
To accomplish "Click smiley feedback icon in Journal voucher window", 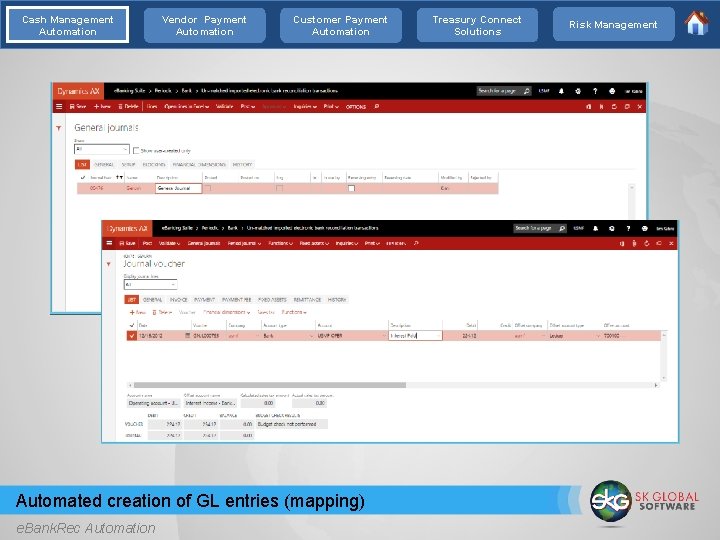I will (645, 228).
